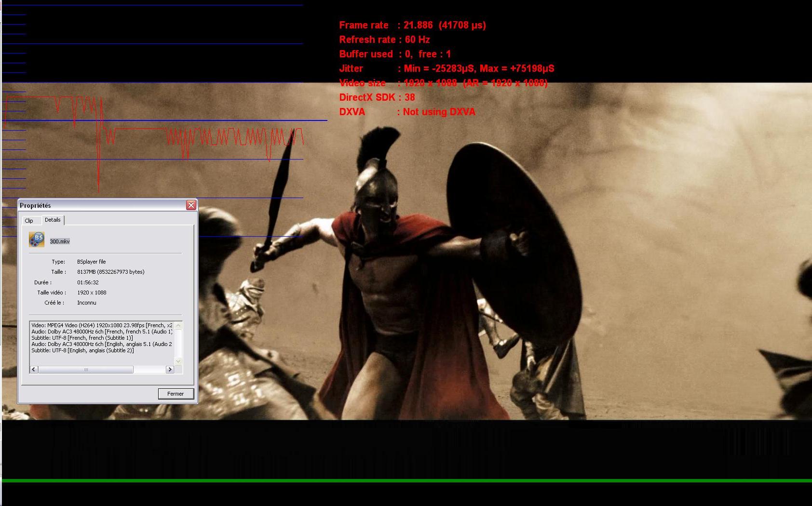Screen dimensions: 812x506
Task: Switch to the Clip tab
Action: click(x=29, y=220)
